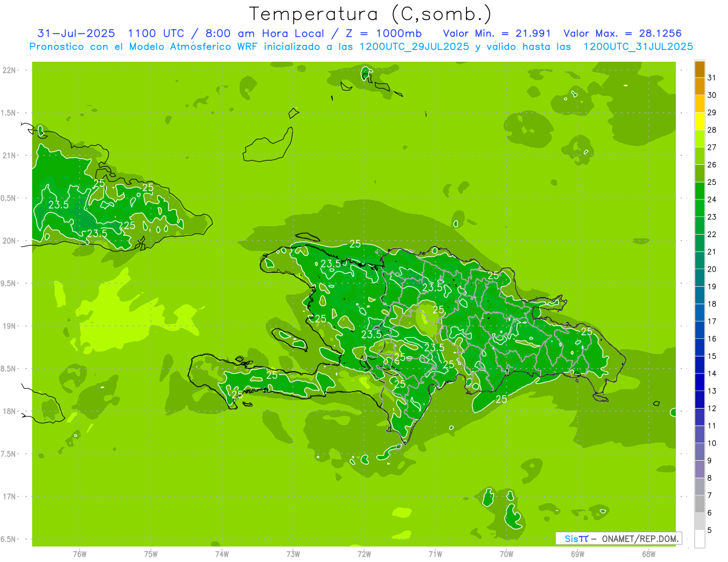Click the "75W" longitude axis label
The image size is (728, 562).
[150, 554]
